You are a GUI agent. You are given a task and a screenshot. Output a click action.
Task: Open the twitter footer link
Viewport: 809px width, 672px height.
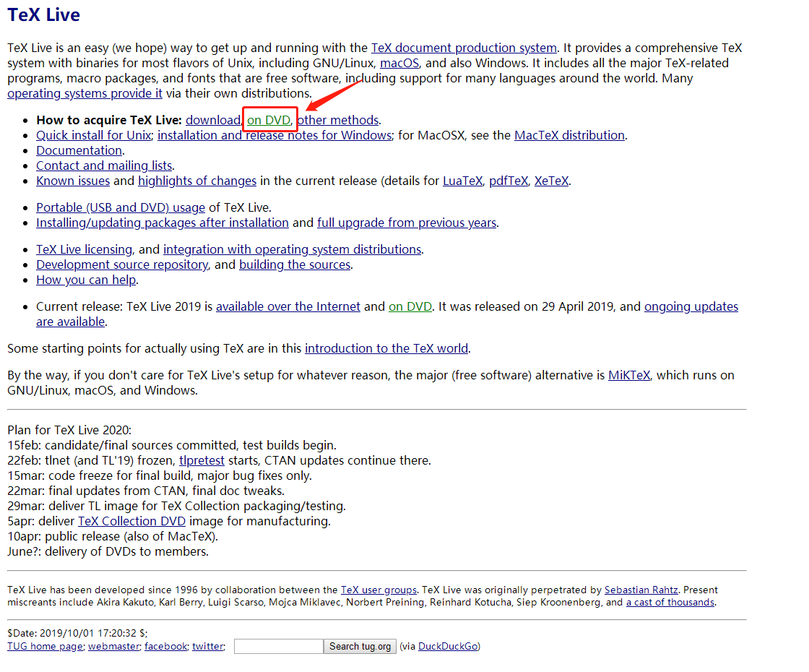[208, 646]
